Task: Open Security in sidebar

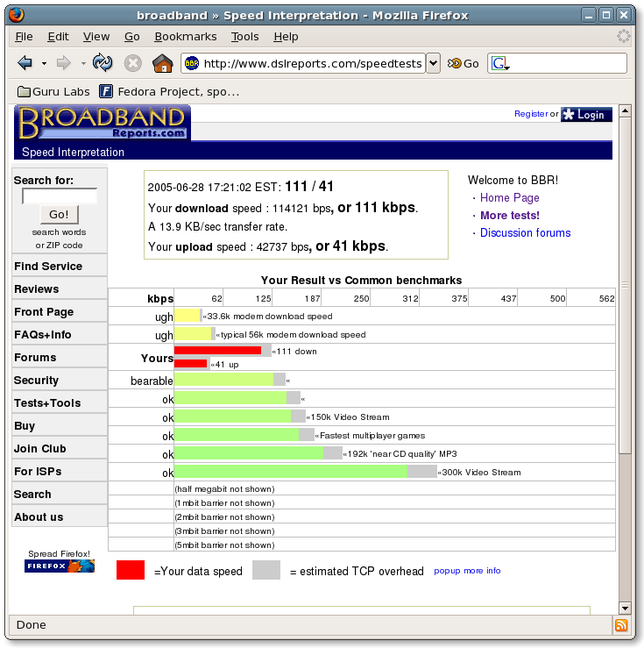Action: tap(60, 380)
